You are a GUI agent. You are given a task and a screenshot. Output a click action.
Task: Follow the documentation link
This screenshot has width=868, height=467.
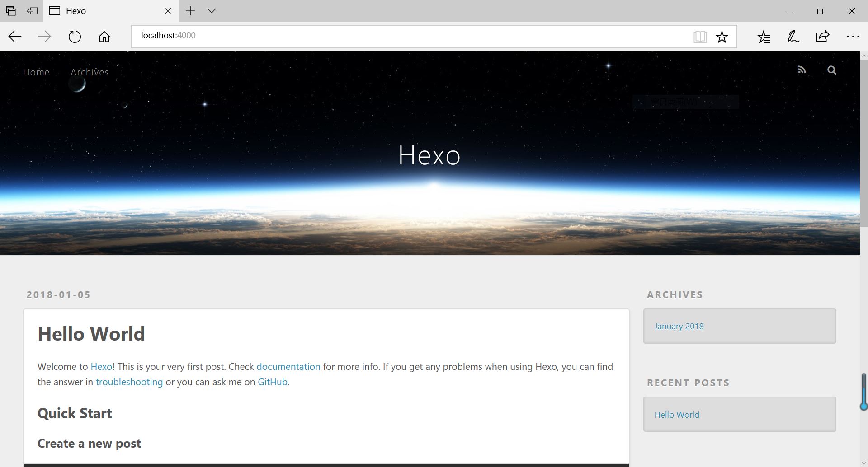(x=288, y=367)
